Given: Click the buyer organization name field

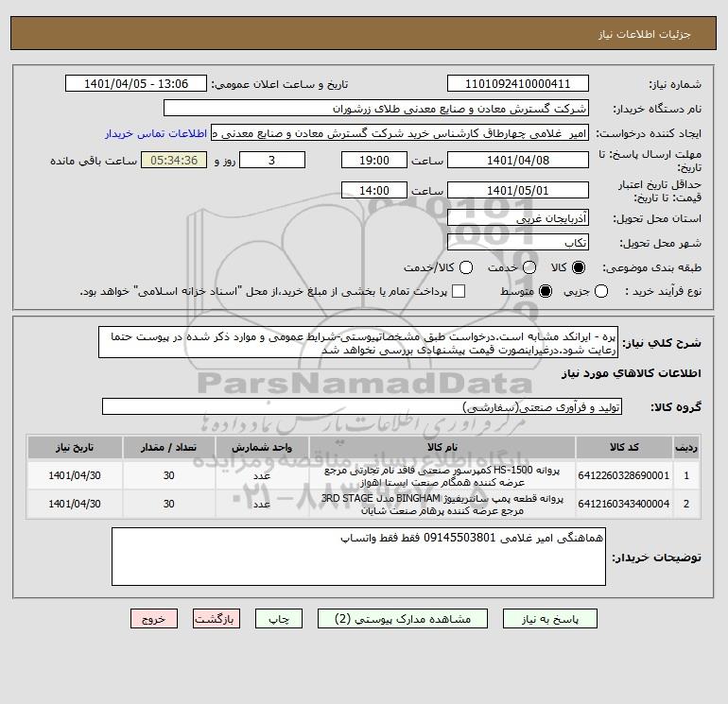Looking at the screenshot, I should pyautogui.click(x=376, y=108).
